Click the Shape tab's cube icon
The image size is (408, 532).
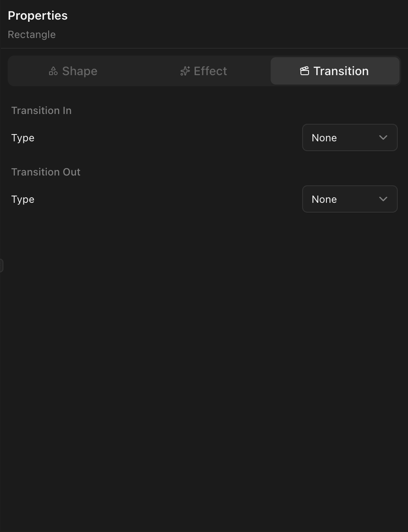pos(53,71)
